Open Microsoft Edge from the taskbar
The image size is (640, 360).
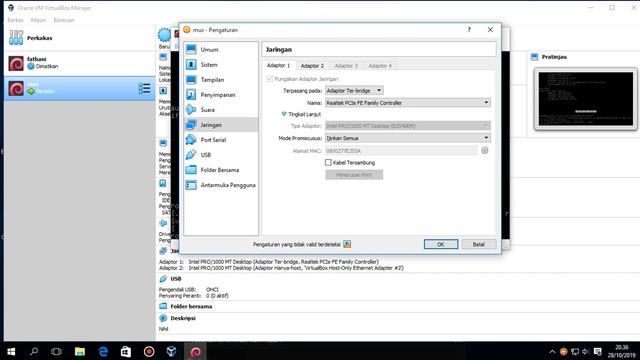[x=103, y=351]
